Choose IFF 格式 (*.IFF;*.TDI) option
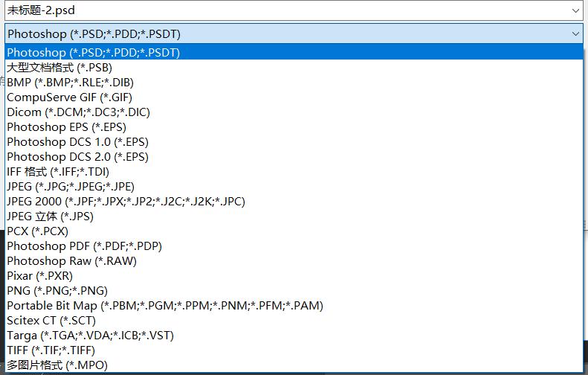This screenshot has width=588, height=375. tap(294, 172)
